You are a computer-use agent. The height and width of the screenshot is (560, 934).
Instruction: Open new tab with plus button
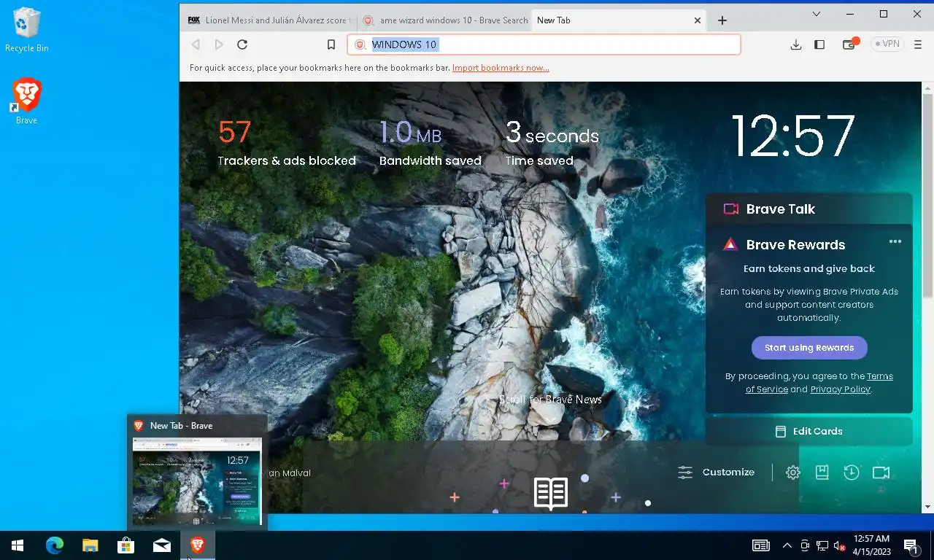722,20
